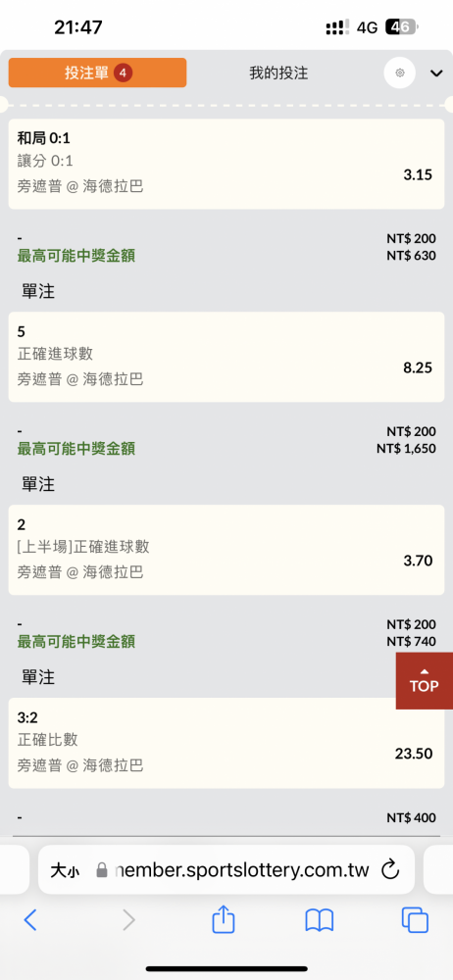The height and width of the screenshot is (980, 453).
Task: Tap the red badge showing 4
Action: point(124,73)
